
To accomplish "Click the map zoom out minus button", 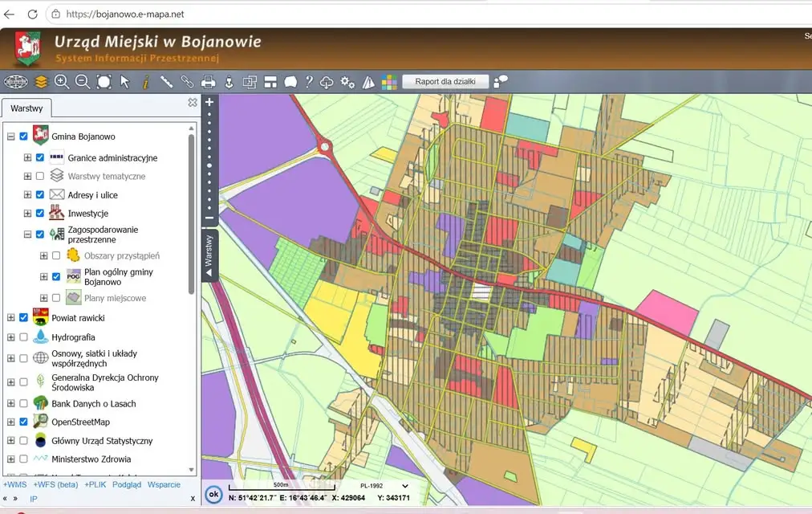I will [209, 218].
